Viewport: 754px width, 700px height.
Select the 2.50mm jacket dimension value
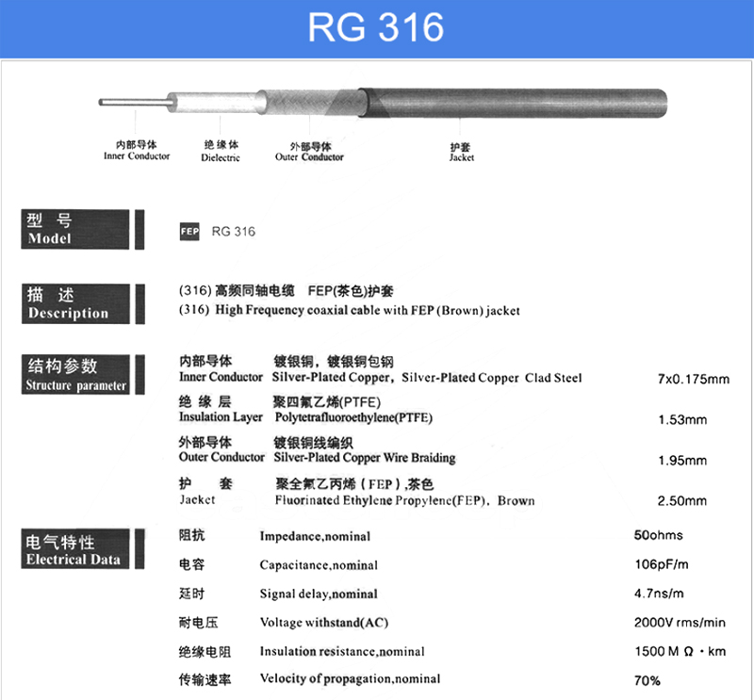point(682,501)
